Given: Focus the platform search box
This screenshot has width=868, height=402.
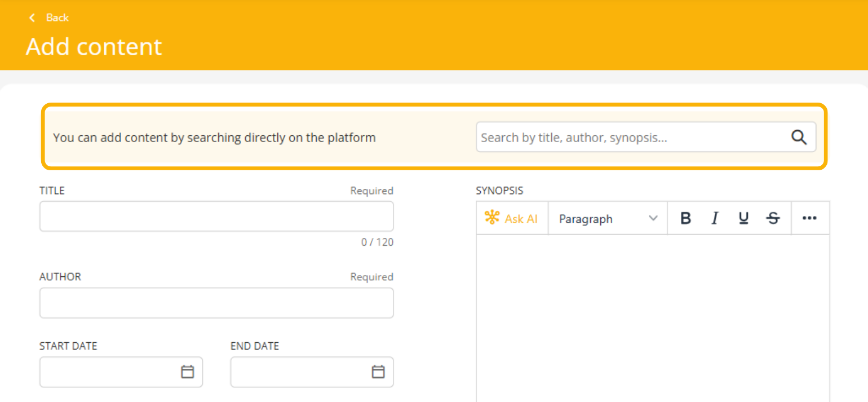Looking at the screenshot, I should (x=631, y=138).
